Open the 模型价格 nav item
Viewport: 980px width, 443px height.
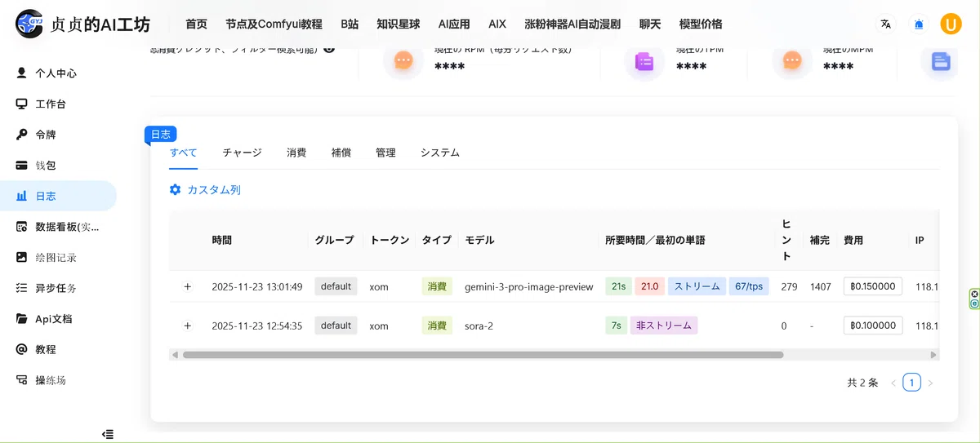[x=701, y=24]
